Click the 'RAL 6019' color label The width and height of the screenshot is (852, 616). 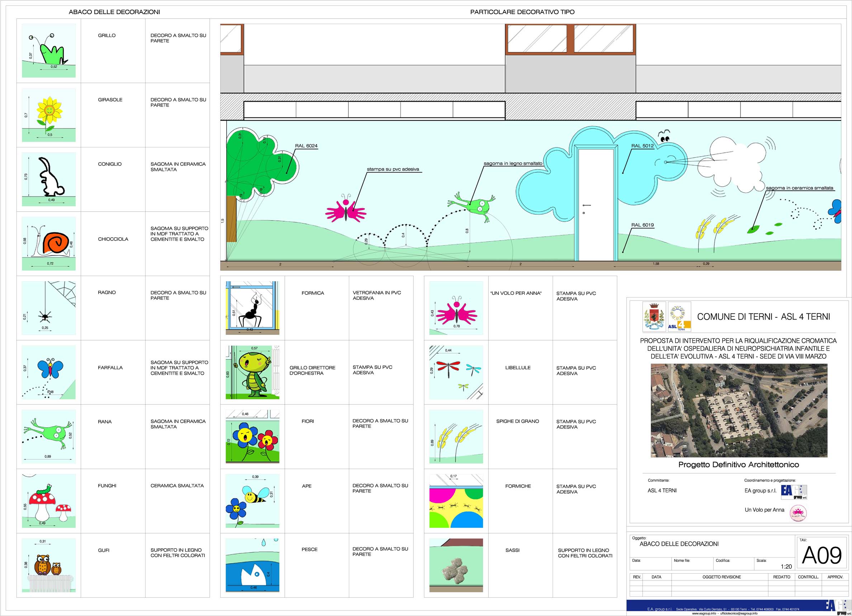coord(642,225)
